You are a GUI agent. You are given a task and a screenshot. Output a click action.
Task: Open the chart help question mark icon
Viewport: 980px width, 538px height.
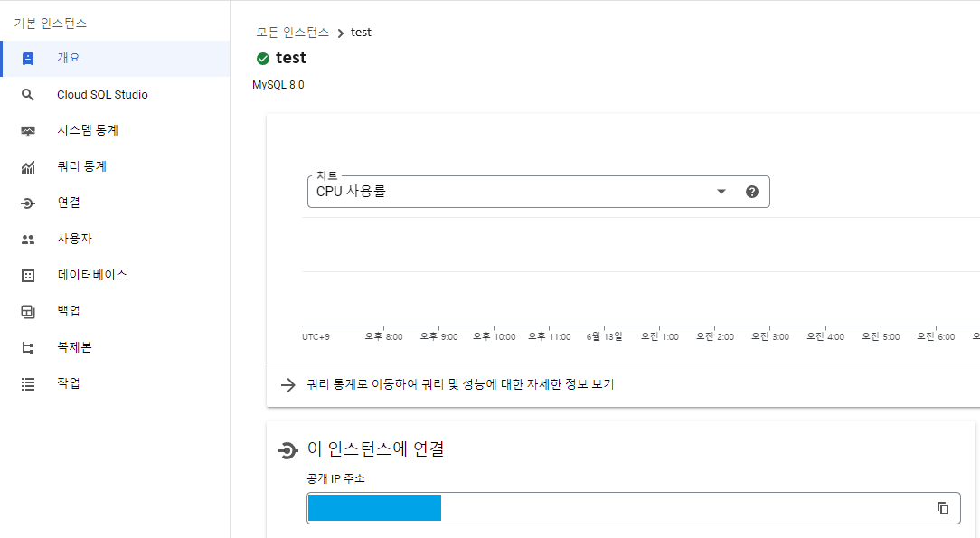pyautogui.click(x=752, y=192)
